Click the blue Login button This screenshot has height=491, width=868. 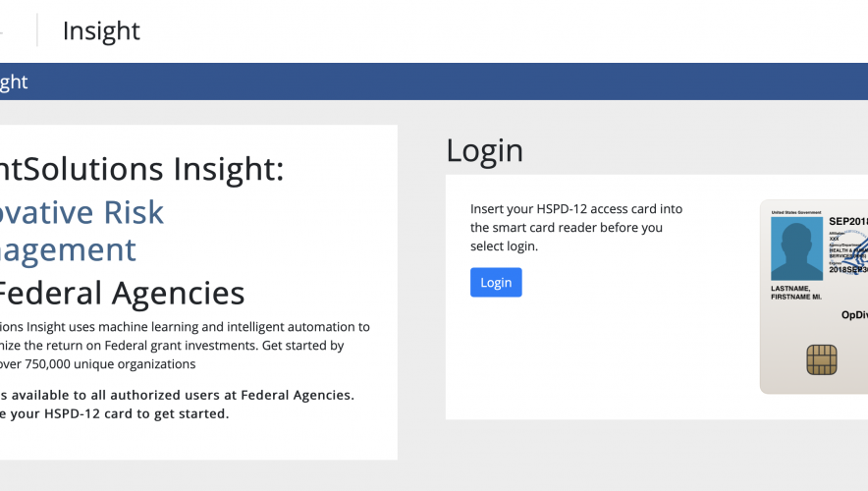point(496,283)
